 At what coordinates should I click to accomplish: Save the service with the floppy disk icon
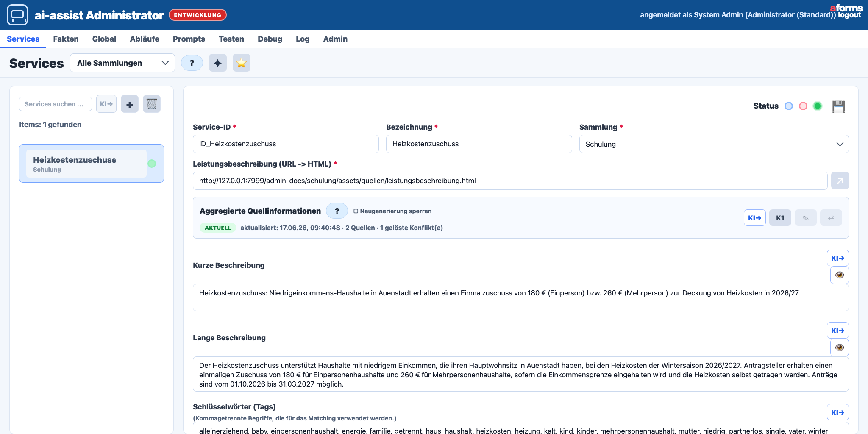click(x=839, y=106)
